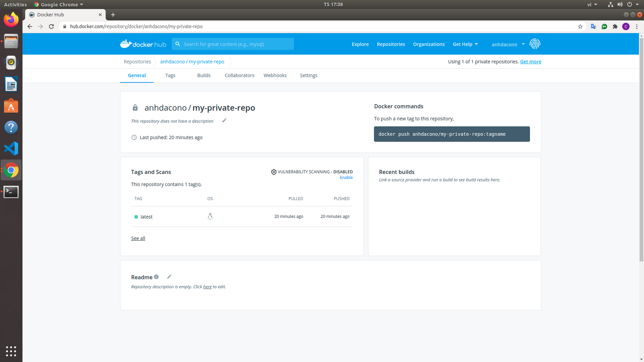644x362 pixels.
Task: Open the Extensions puzzle menu
Action: pyautogui.click(x=615, y=27)
